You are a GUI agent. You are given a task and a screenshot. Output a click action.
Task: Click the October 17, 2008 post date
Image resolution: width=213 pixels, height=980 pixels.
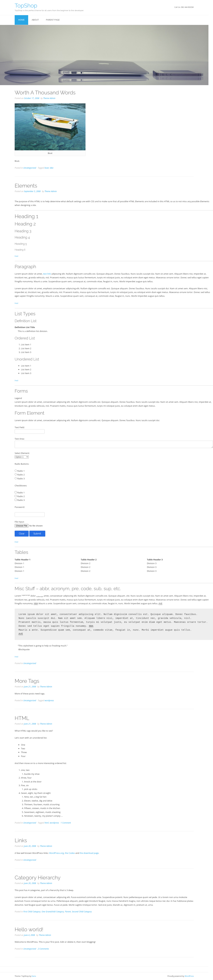pyautogui.click(x=32, y=98)
